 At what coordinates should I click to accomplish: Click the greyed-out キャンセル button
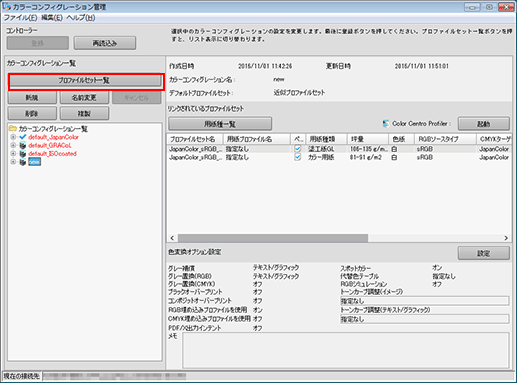coord(137,98)
